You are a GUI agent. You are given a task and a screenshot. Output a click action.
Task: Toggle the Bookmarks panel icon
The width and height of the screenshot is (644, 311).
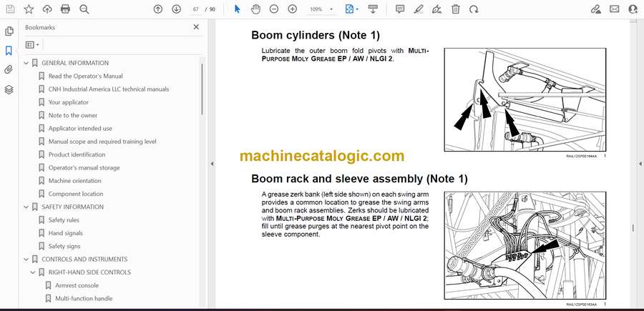pyautogui.click(x=9, y=51)
